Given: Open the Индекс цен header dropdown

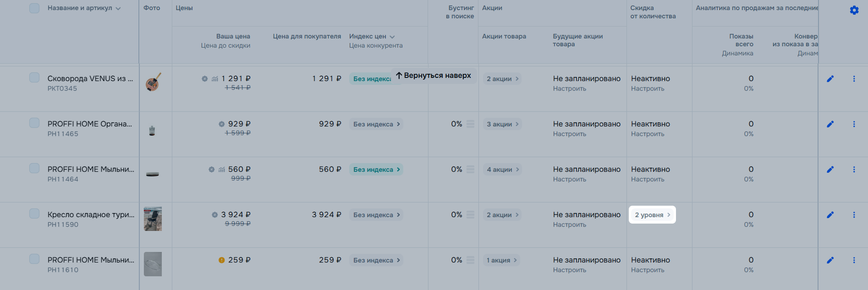Looking at the screenshot, I should click(x=392, y=37).
